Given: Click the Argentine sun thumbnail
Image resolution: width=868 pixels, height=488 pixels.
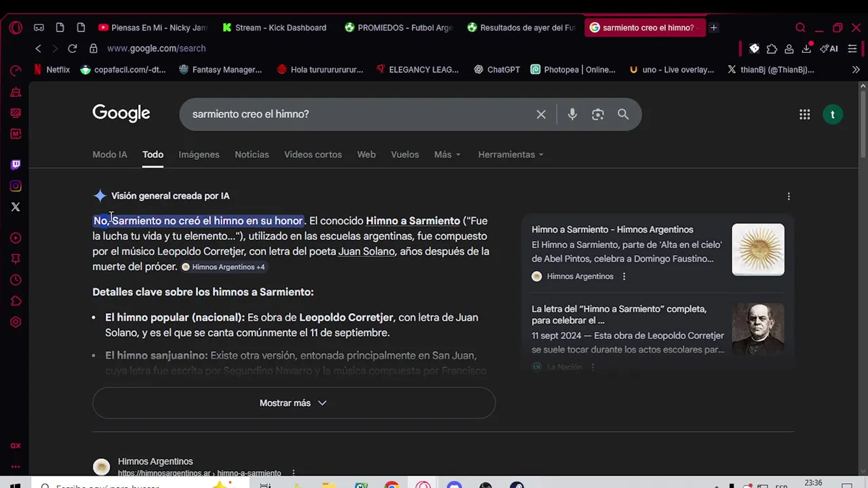Looking at the screenshot, I should (758, 249).
